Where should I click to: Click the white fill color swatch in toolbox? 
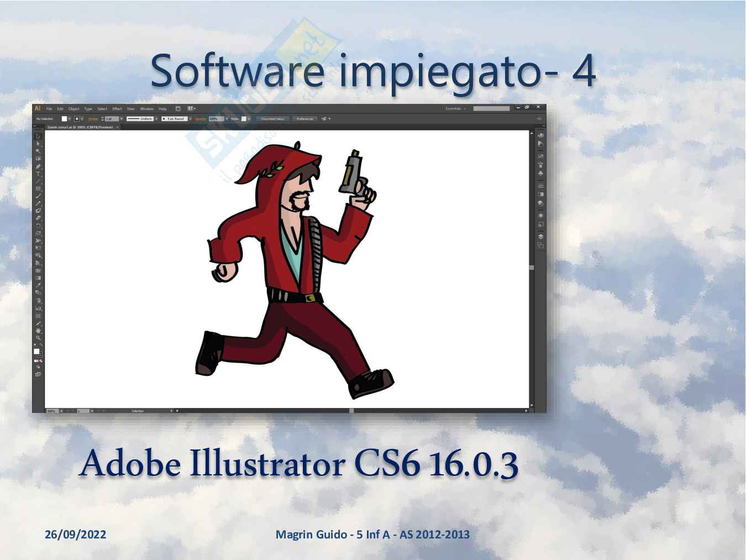[36, 352]
